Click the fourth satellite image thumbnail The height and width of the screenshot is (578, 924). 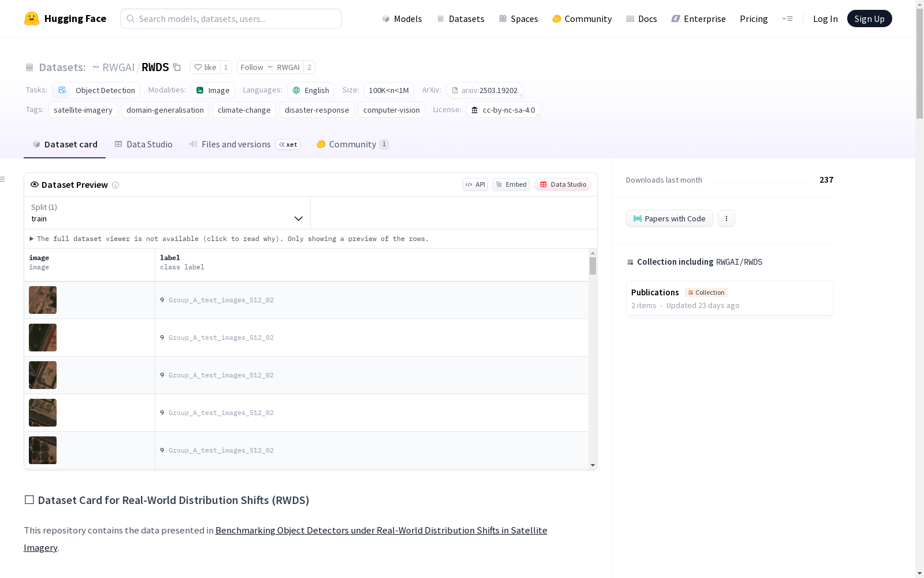[x=43, y=413]
